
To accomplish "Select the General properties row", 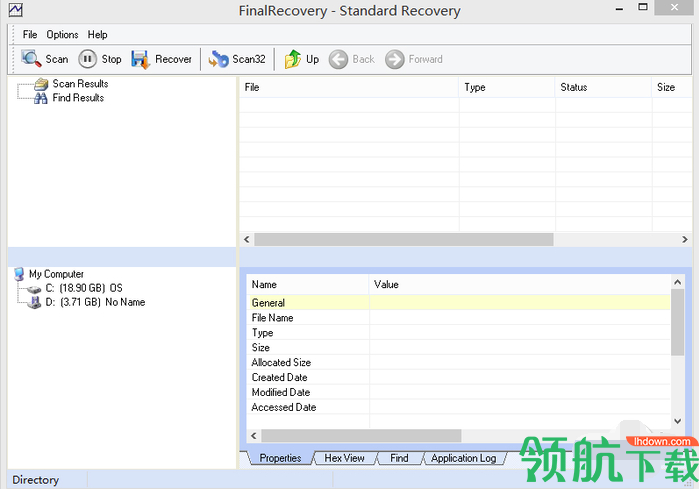I will pos(458,303).
